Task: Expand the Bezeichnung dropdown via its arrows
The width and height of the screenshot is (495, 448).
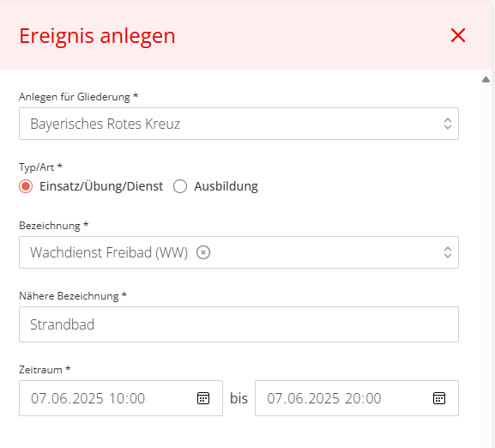Action: (x=447, y=252)
